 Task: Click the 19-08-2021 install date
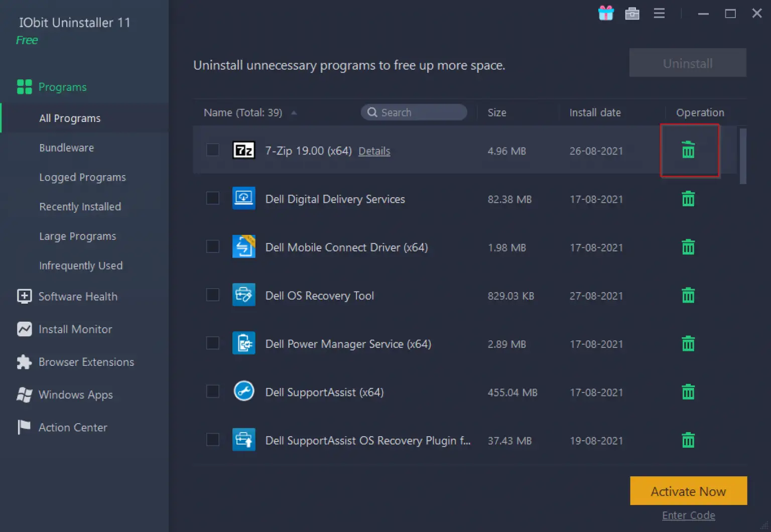[x=596, y=441]
